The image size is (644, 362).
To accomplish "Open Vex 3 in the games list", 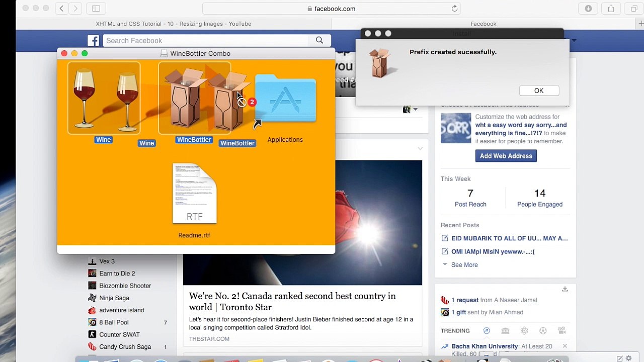I will point(107,261).
